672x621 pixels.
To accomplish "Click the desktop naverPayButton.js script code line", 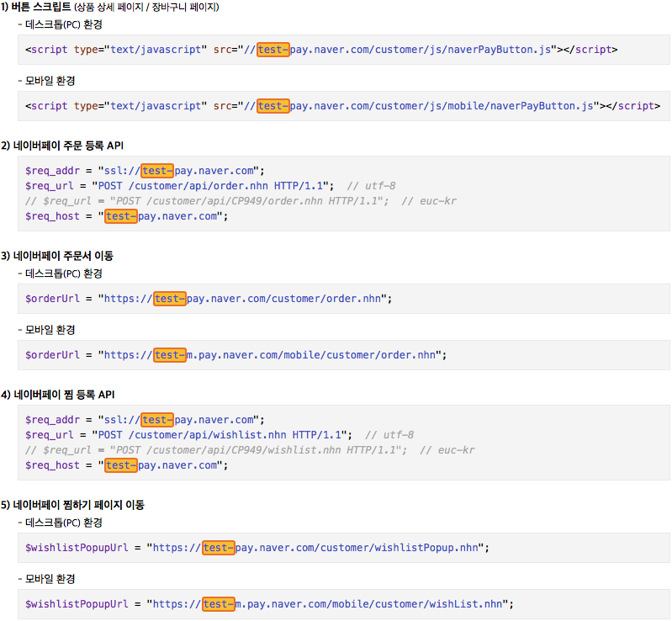I will (x=321, y=50).
